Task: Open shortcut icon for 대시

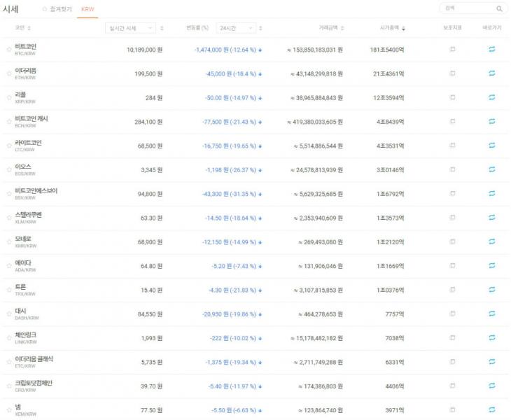Action: (x=492, y=314)
